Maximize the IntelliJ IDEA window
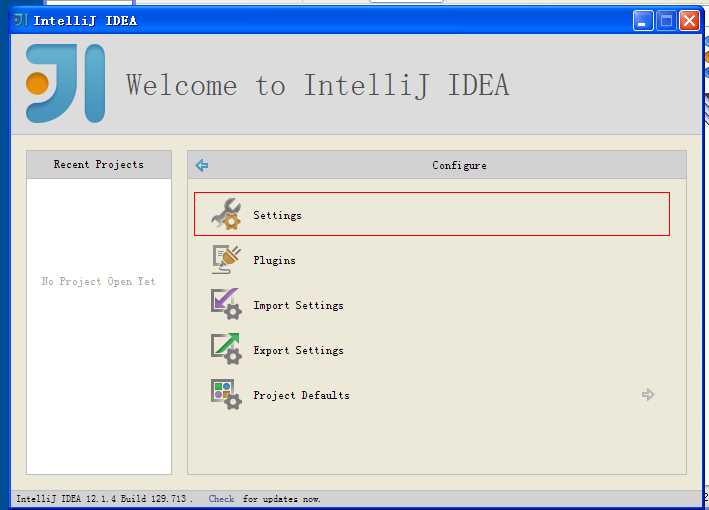This screenshot has width=709, height=510. pyautogui.click(x=666, y=21)
